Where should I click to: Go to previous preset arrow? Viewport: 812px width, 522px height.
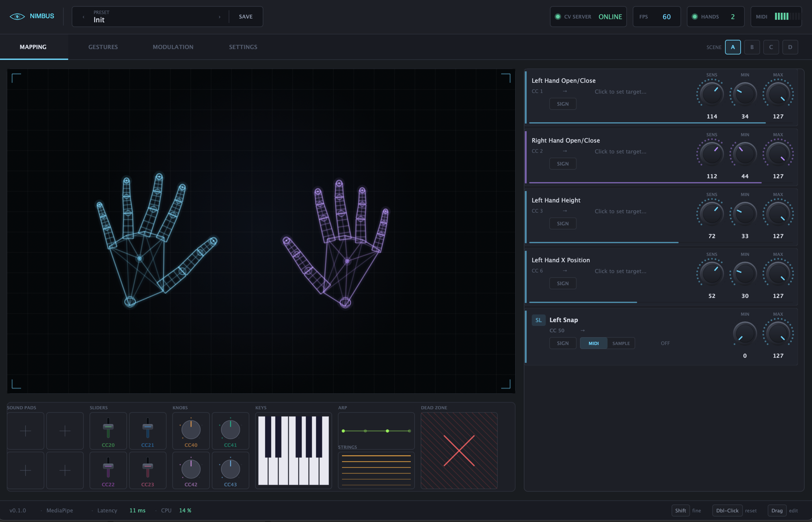pos(84,17)
